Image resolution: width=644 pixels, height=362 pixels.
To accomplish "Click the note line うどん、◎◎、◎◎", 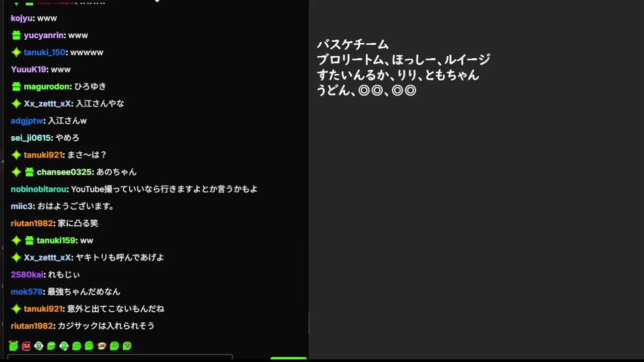I will coord(366,90).
